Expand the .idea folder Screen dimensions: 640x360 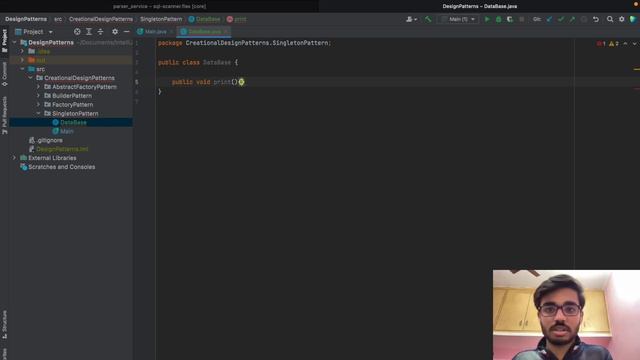tap(22, 51)
